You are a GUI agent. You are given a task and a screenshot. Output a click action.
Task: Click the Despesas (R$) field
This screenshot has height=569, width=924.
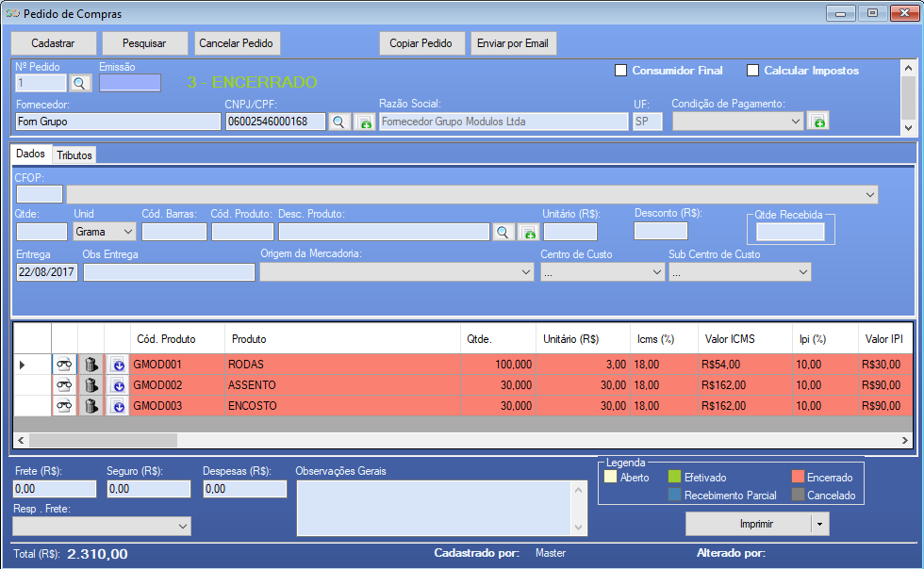point(245,489)
